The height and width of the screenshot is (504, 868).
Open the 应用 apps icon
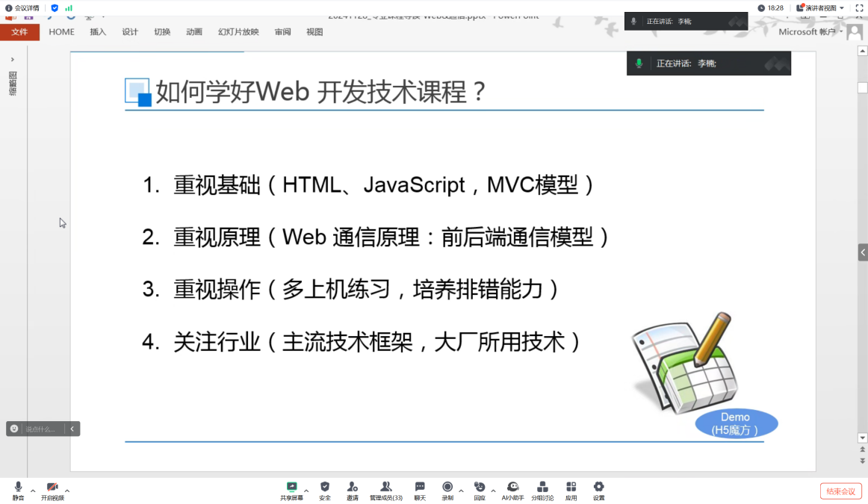[x=571, y=488]
